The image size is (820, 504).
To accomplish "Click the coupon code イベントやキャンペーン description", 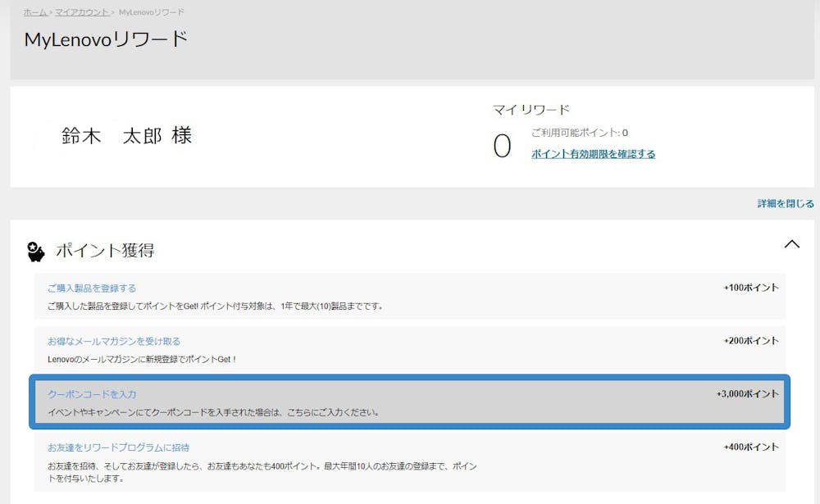I will tap(213, 412).
